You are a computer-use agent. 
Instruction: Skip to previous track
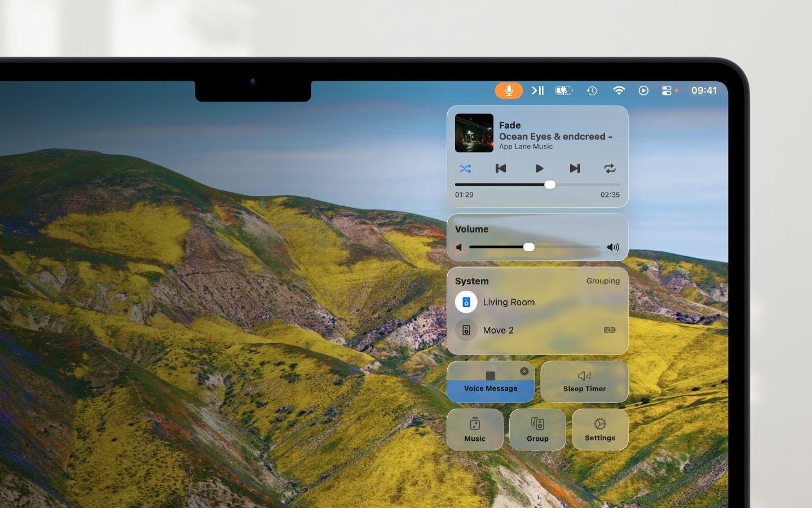501,168
